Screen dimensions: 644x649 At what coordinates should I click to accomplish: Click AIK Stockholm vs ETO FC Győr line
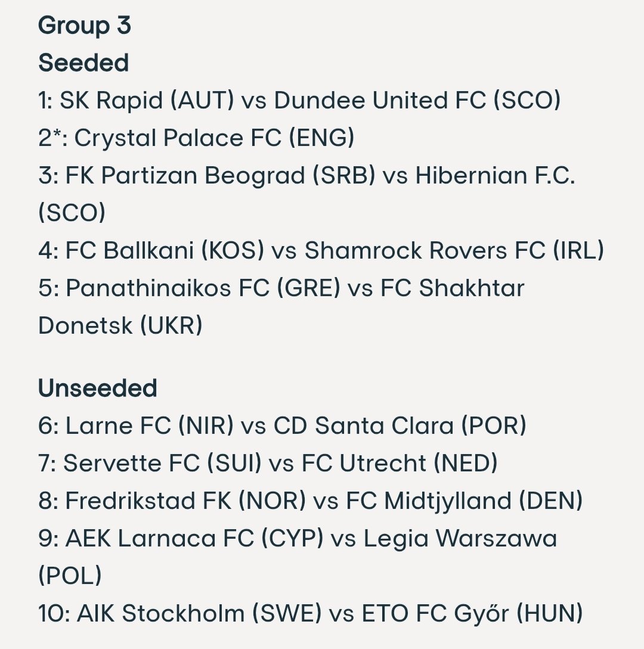310,613
